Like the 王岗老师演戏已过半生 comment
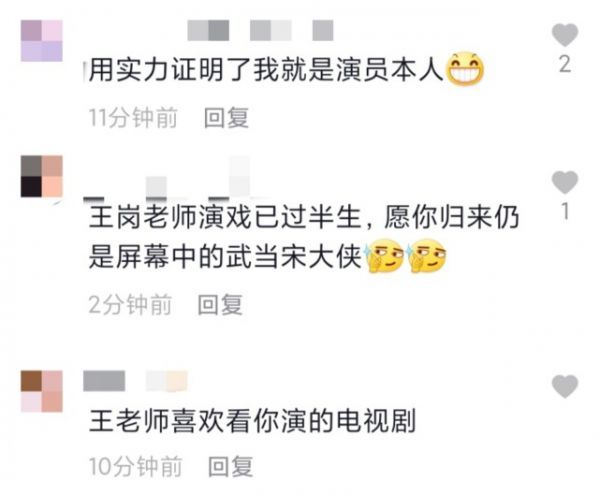The image size is (600, 496). point(565,182)
